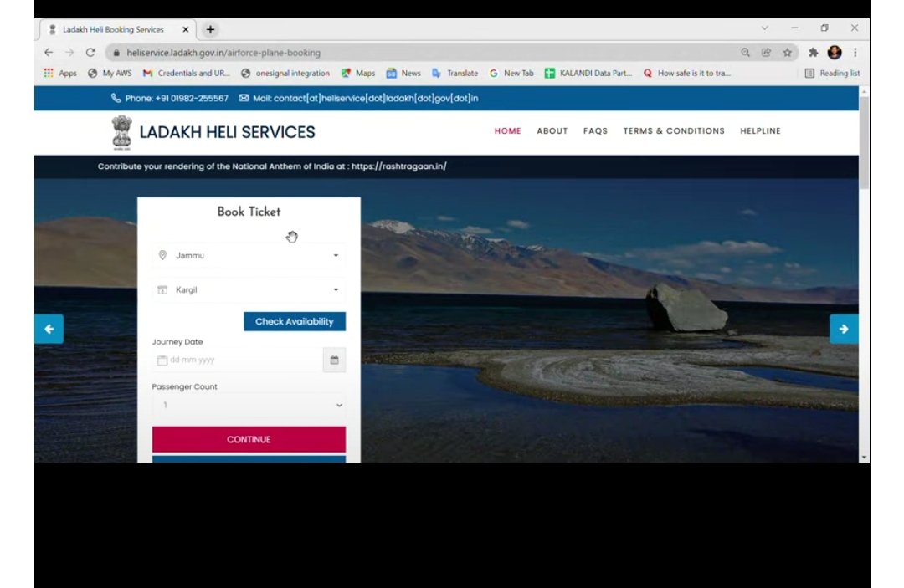Close the Ladakh Heli Booking Services tab
904x588 pixels.
point(186,29)
